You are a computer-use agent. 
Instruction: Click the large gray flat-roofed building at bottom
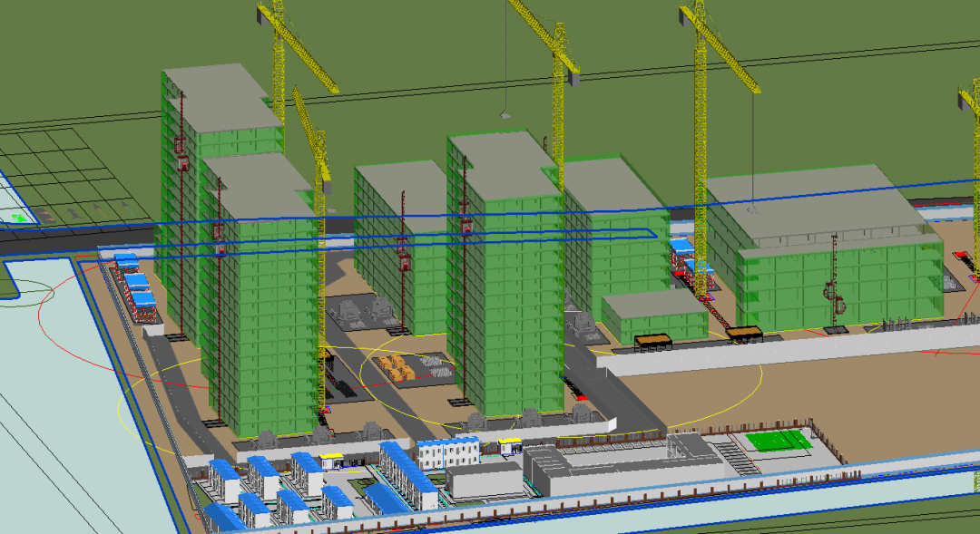557,467
